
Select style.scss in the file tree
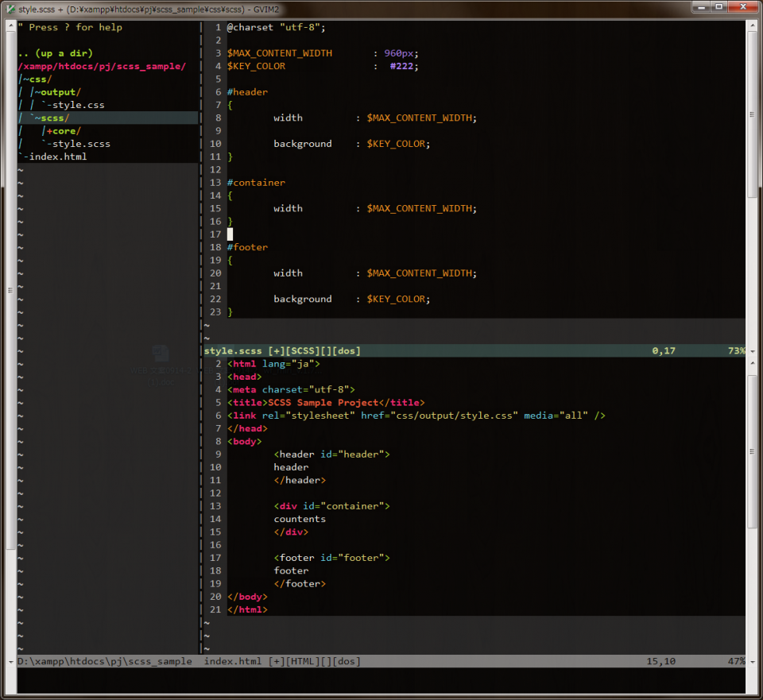(81, 144)
